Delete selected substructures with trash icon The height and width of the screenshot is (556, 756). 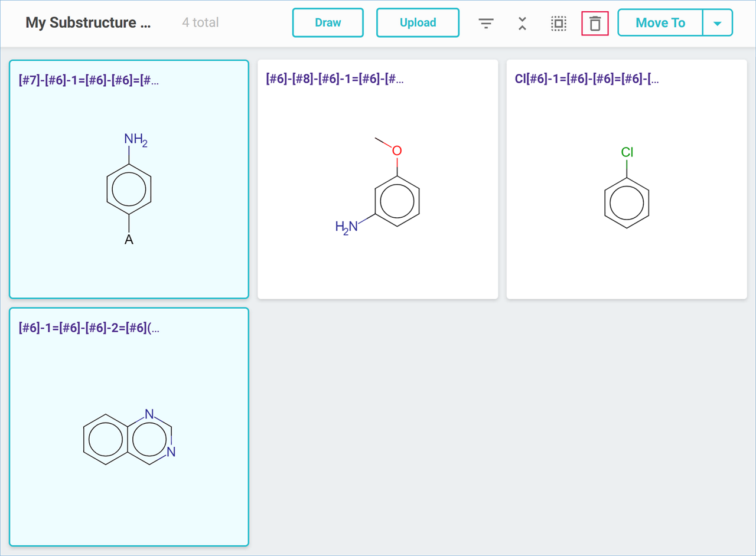[595, 24]
